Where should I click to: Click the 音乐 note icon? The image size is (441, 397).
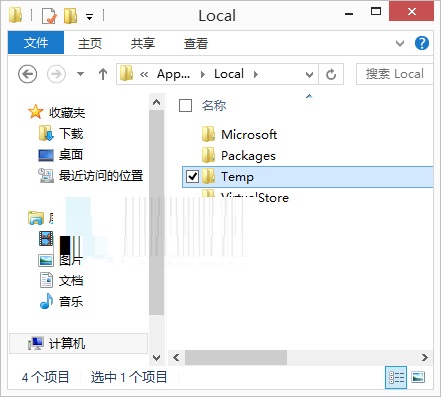tap(46, 301)
